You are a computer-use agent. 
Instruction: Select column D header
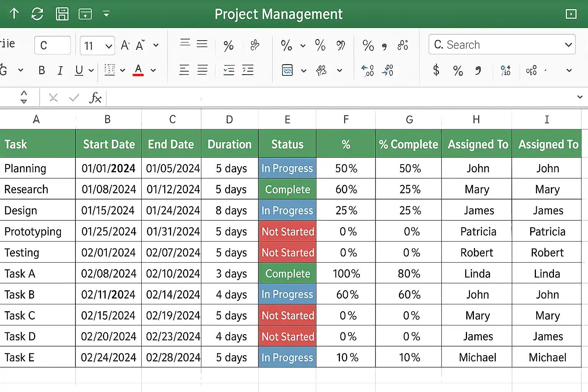point(230,119)
